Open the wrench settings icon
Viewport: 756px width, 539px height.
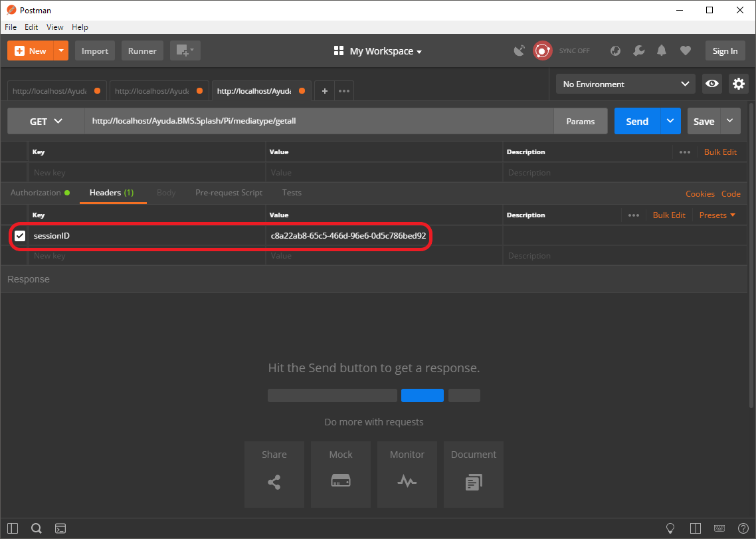[x=639, y=51]
